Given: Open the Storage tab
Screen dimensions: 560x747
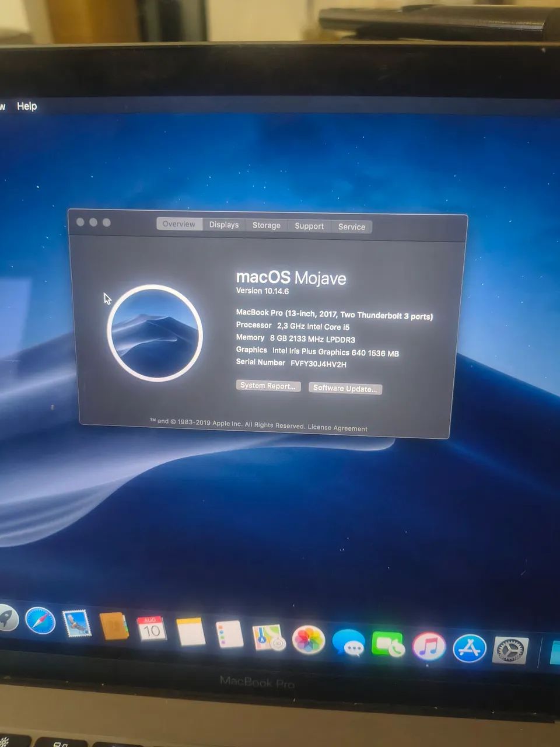Looking at the screenshot, I should click(x=267, y=225).
